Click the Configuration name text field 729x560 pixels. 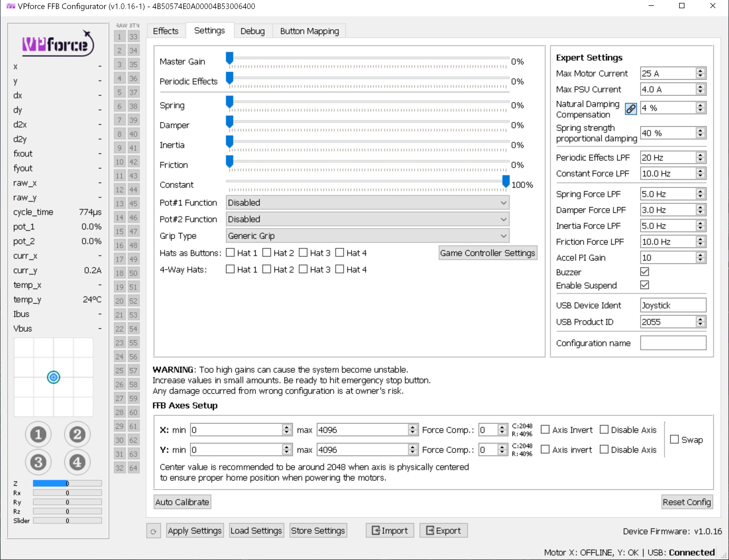click(673, 343)
